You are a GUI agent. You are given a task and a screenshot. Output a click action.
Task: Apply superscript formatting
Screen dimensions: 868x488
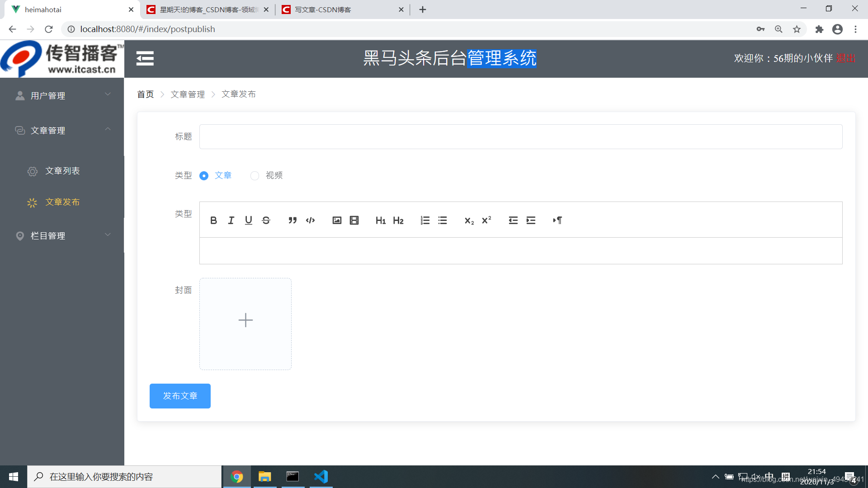486,220
